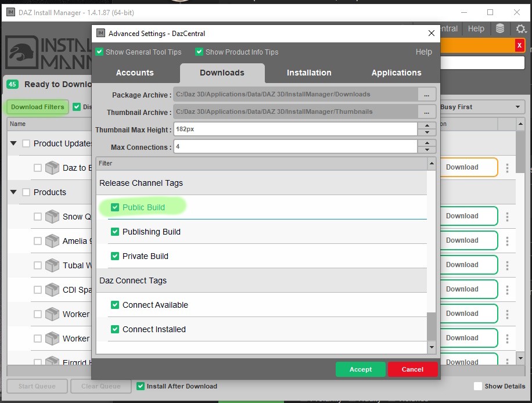532x403 pixels.
Task: Focus the Max Connections field
Action: click(x=296, y=146)
